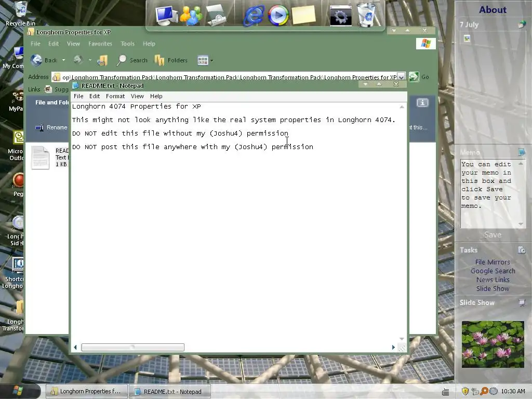
Task: Click the Details info icon in Explorer pane
Action: pyautogui.click(x=422, y=102)
